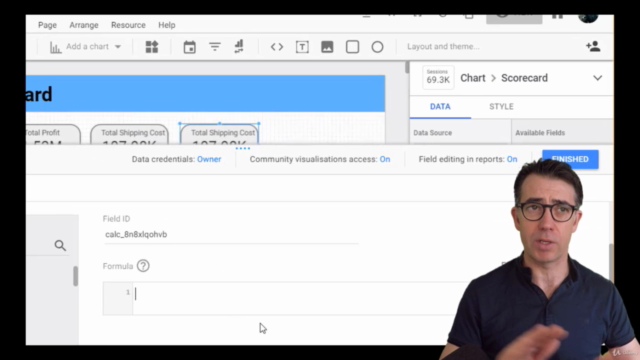The image size is (640, 360).
Task: Expand the Chart > Scorecard type chevron
Action: click(x=598, y=78)
